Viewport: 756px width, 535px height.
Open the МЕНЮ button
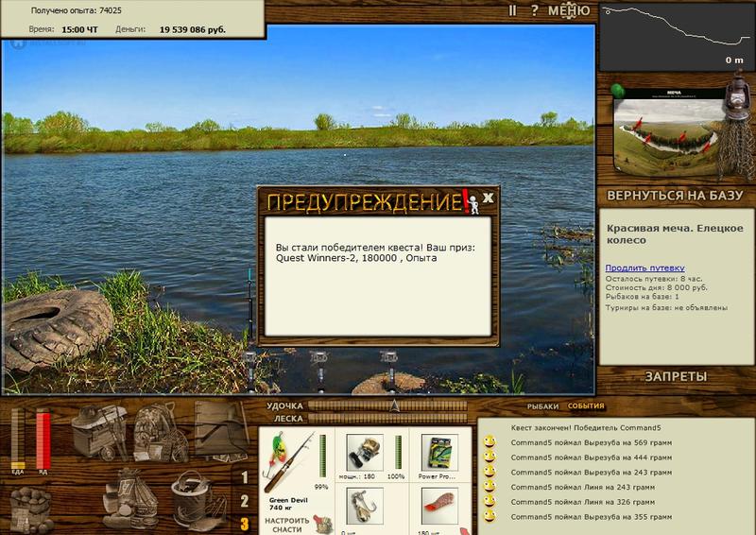coord(569,10)
